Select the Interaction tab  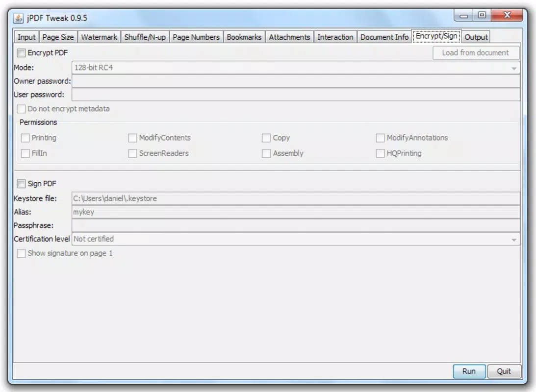click(335, 37)
